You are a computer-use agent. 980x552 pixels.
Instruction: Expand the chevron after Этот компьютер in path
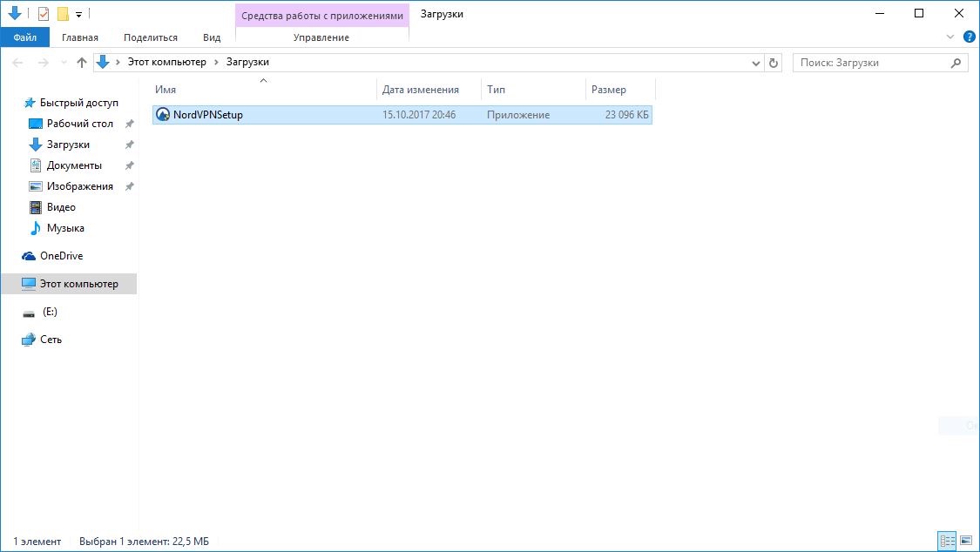coord(216,62)
